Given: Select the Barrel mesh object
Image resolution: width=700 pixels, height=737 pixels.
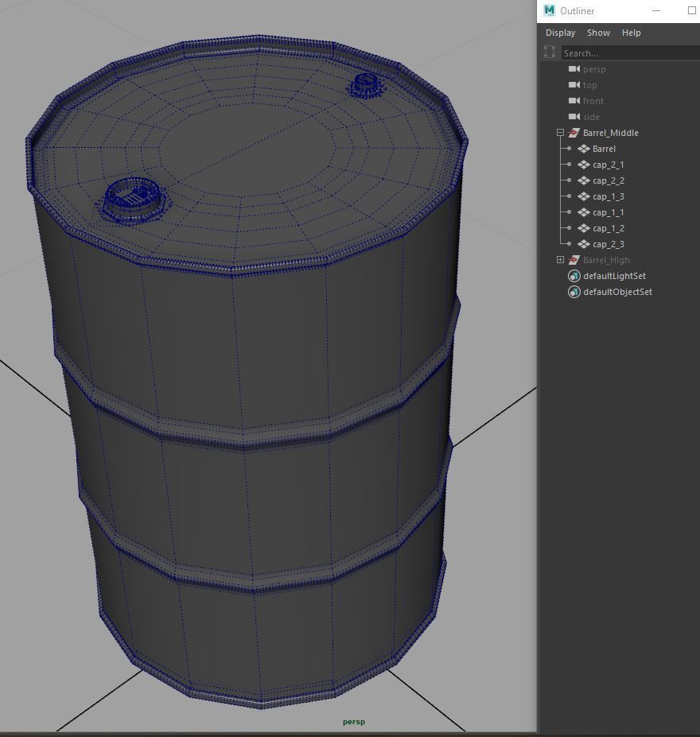Looking at the screenshot, I should [604, 149].
